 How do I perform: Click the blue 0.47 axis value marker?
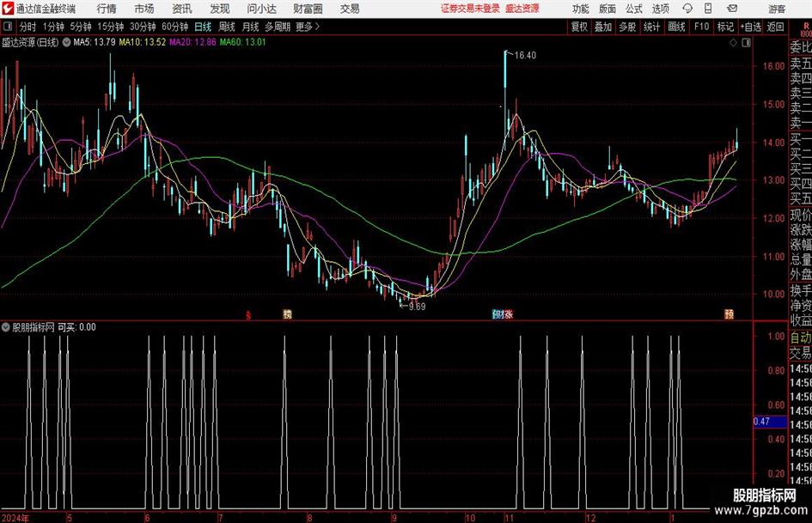pos(770,422)
